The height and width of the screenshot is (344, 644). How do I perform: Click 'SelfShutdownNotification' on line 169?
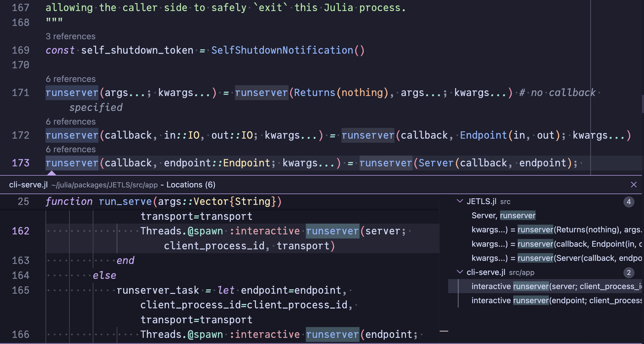282,50
